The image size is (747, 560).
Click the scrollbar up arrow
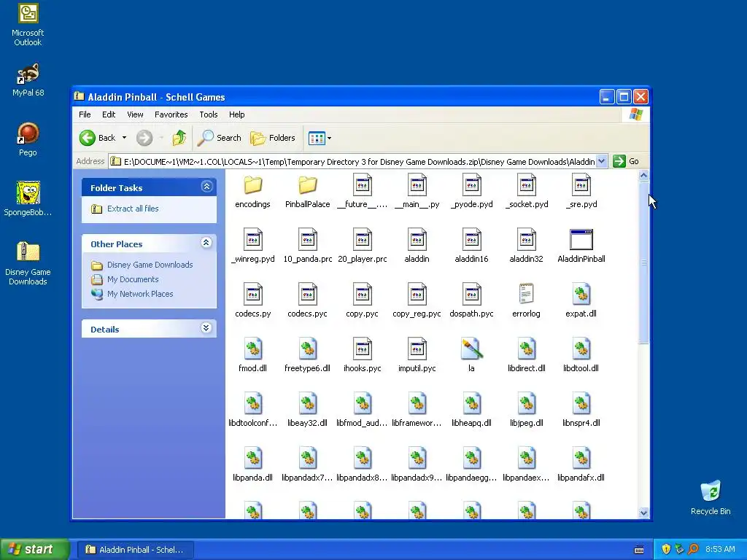pyautogui.click(x=643, y=176)
